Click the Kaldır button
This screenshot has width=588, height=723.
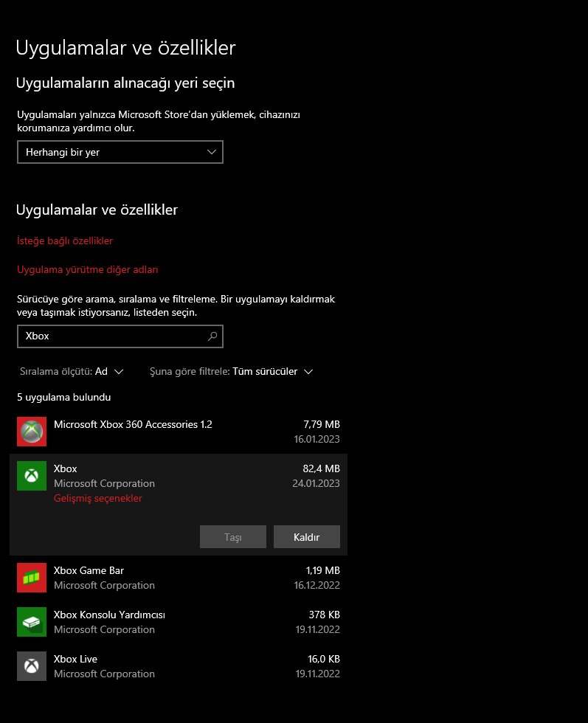tap(307, 537)
